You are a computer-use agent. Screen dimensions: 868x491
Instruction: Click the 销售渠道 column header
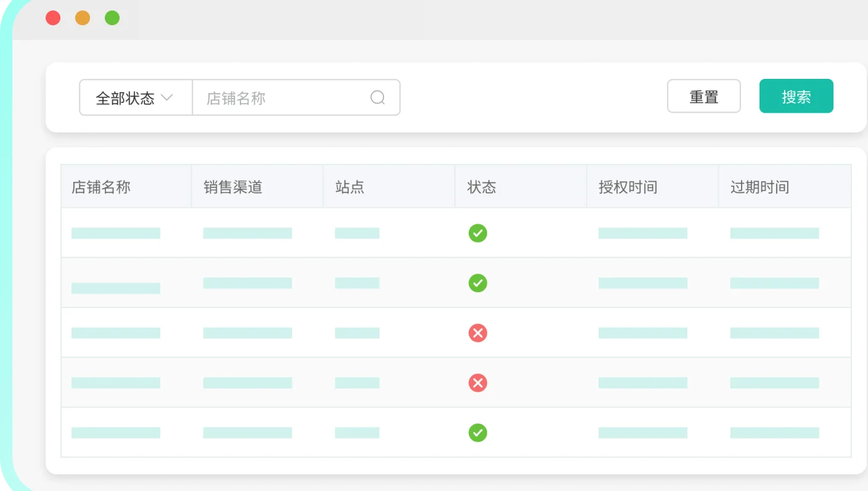pyautogui.click(x=258, y=187)
